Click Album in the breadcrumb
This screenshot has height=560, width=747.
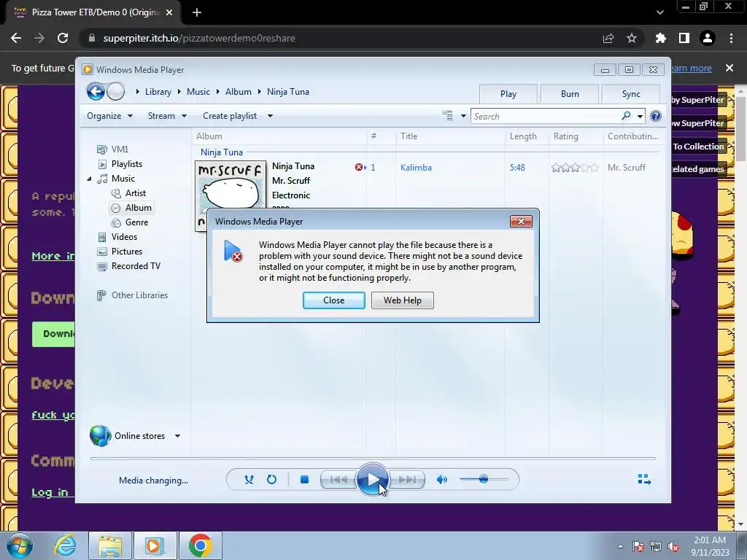coord(239,92)
